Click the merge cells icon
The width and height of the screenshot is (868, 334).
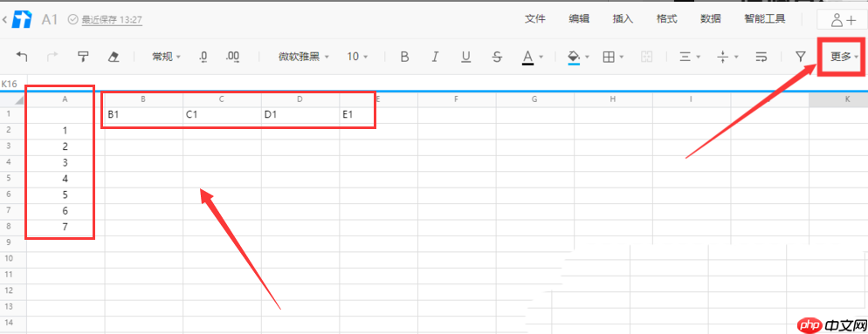click(x=646, y=57)
